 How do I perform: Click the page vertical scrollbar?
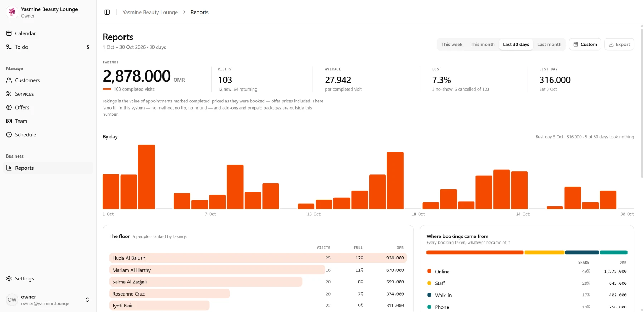tap(642, 103)
